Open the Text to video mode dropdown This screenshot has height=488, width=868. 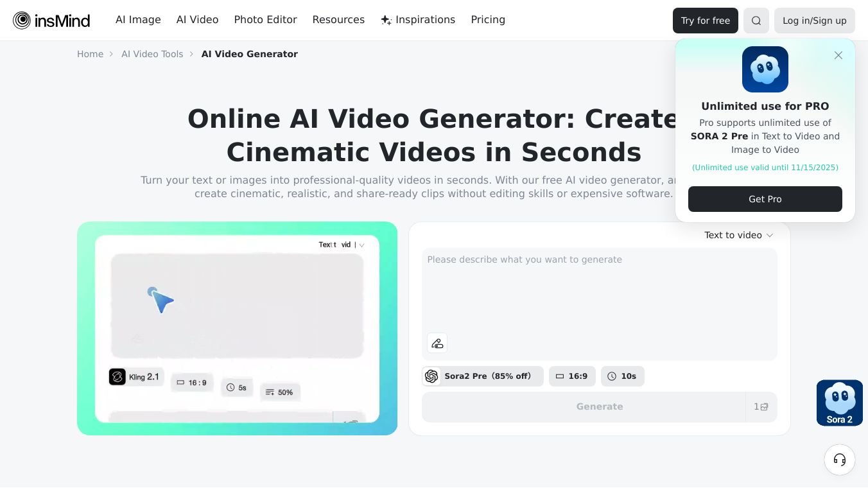tap(739, 235)
